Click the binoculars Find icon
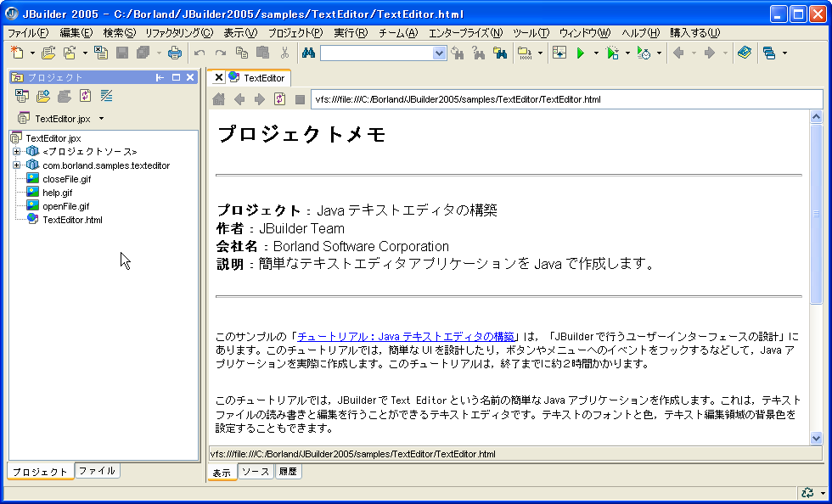 click(308, 53)
